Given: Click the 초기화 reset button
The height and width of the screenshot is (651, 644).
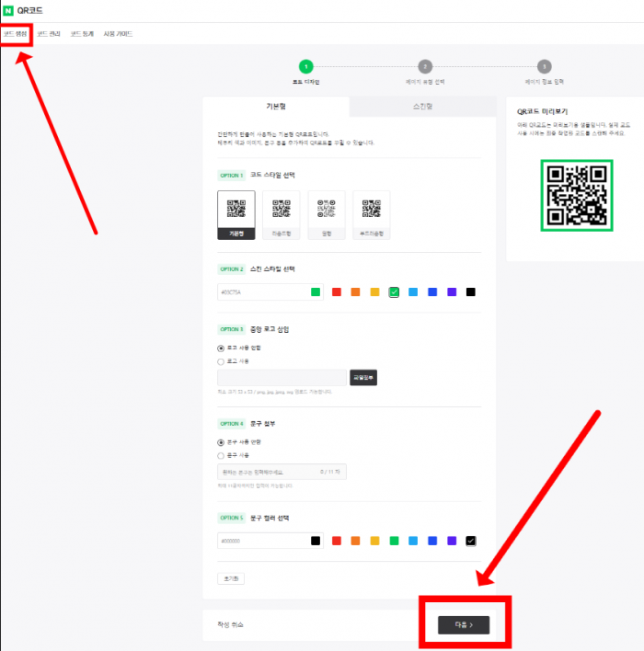Looking at the screenshot, I should (x=230, y=579).
